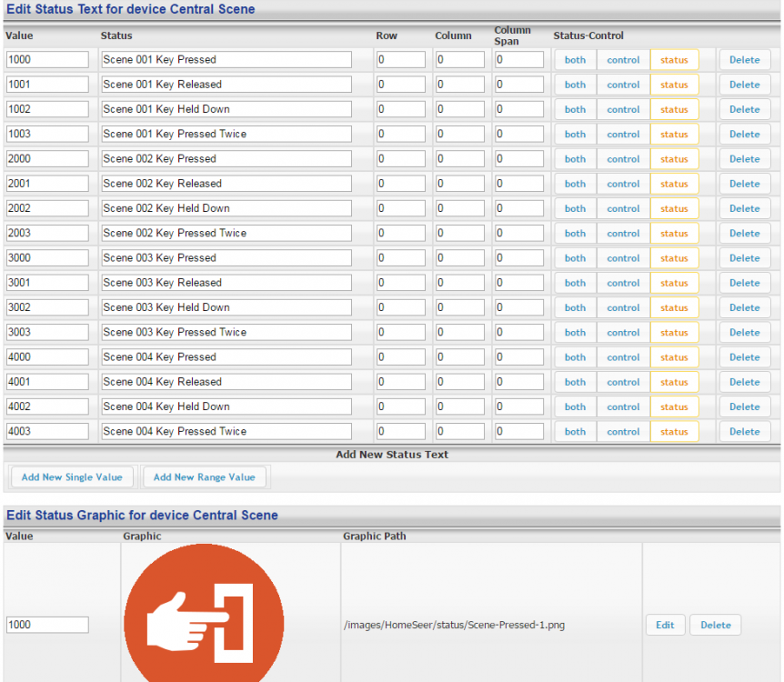Screen dimensions: 784x682
Task: Edit the Scene-Pressed-1.png status graphic
Action: pos(665,625)
